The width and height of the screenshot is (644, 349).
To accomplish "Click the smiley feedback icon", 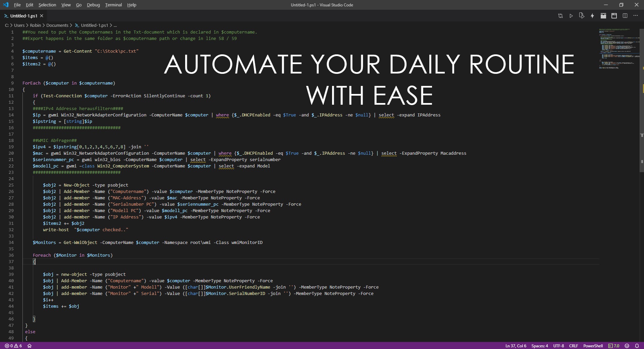I will tap(627, 346).
